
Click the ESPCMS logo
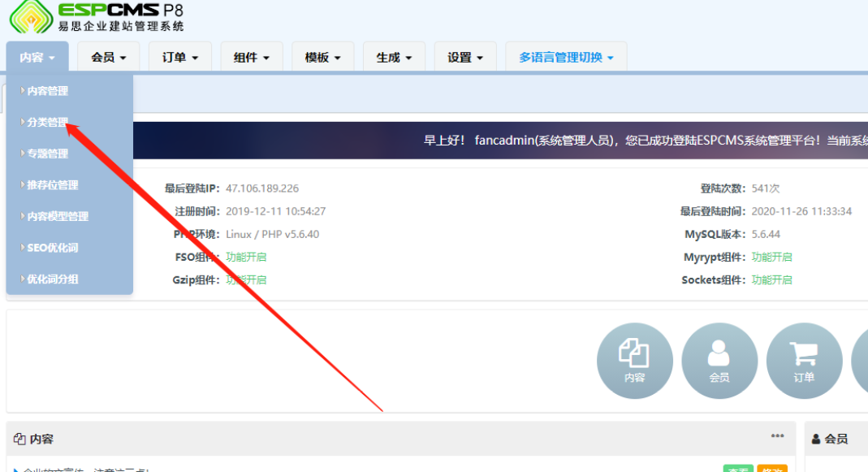point(97,17)
